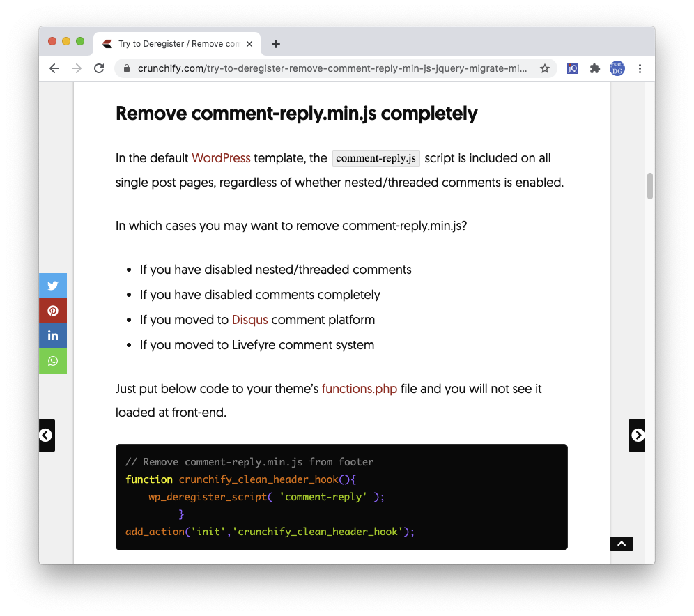Navigate back in browser history
The width and height of the screenshot is (694, 616).
[54, 68]
